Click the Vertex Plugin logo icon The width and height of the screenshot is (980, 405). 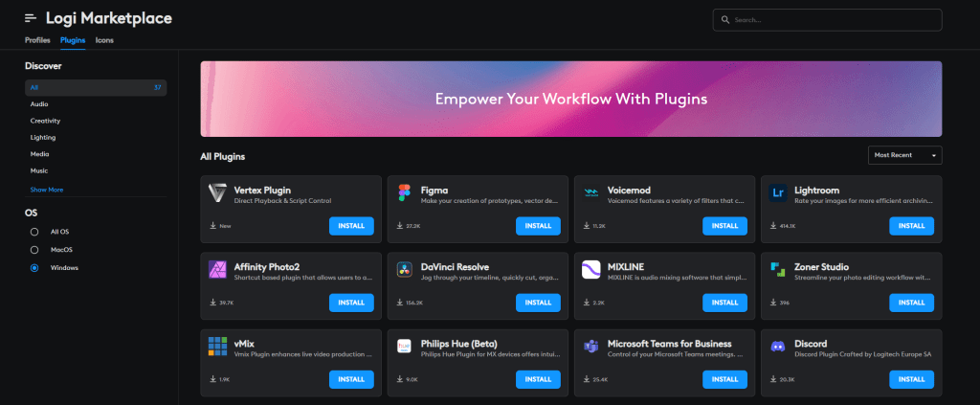(217, 193)
